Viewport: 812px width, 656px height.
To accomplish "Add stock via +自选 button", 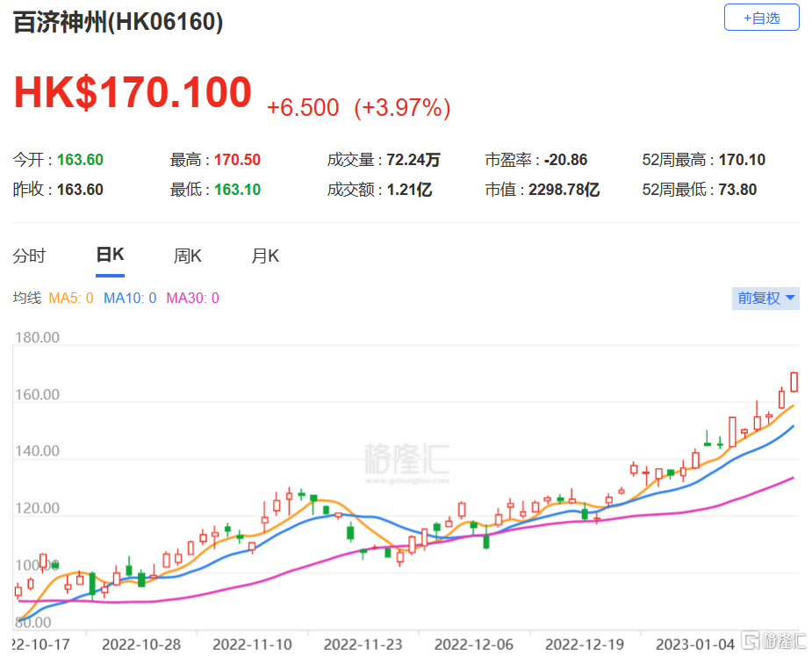I will 761,18.
